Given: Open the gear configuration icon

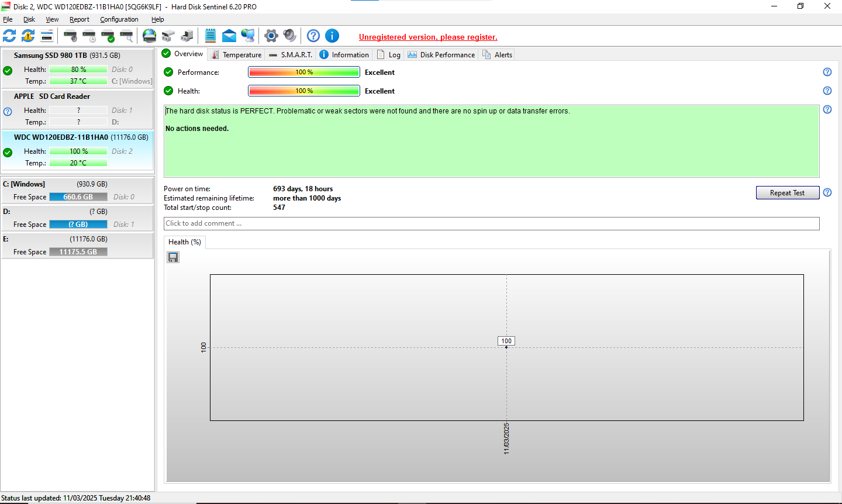Looking at the screenshot, I should (271, 36).
